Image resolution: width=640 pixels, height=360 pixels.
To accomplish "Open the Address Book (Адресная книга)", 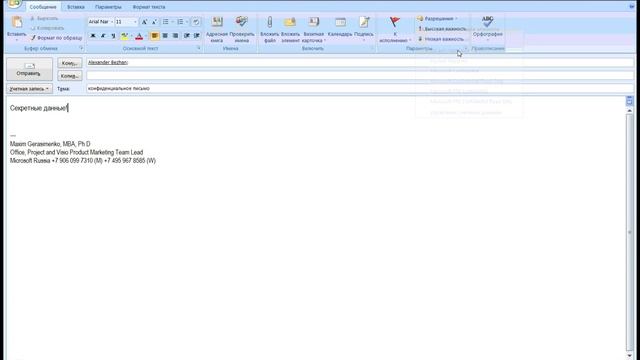I will (217, 29).
